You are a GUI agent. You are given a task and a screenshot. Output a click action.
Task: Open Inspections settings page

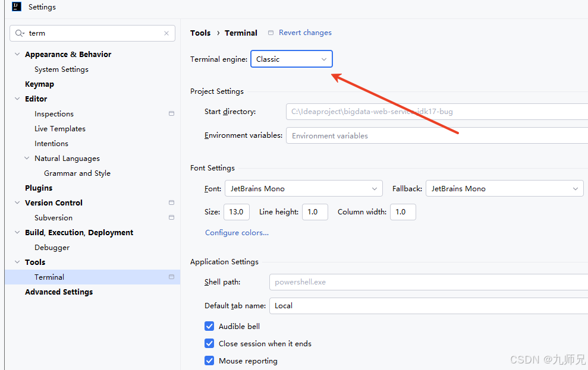(54, 114)
